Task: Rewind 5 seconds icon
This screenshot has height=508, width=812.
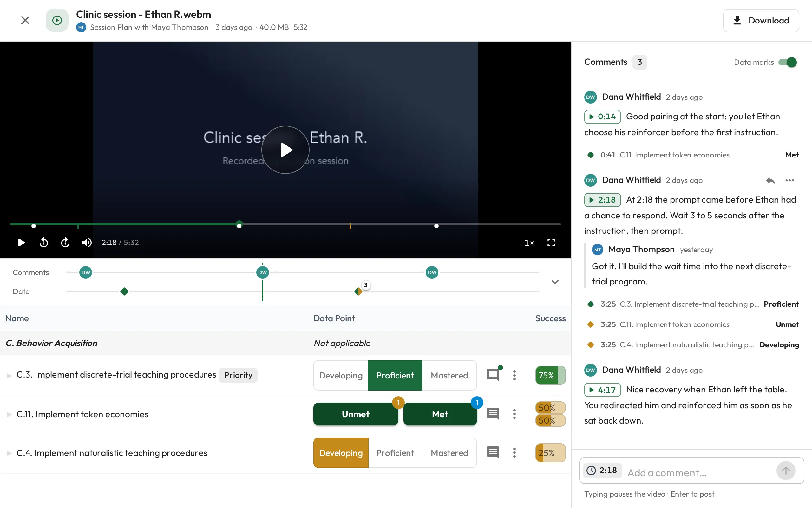Action: 44,242
